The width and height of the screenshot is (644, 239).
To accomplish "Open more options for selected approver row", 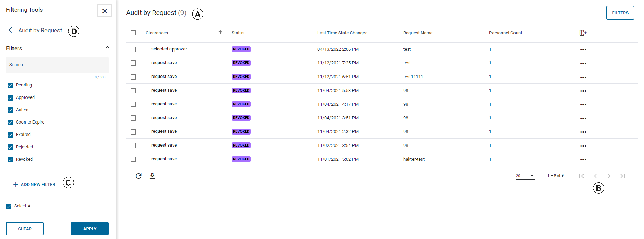I will [583, 50].
